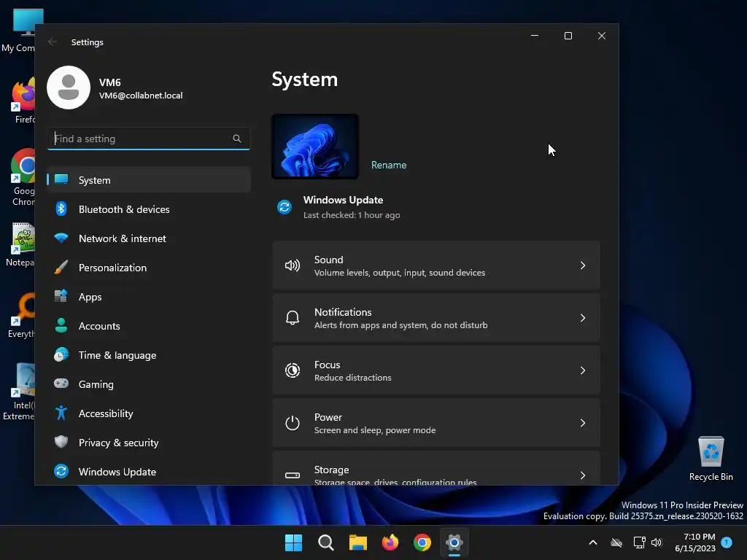The image size is (747, 560).
Task: Open the Start menu from taskbar
Action: click(293, 542)
